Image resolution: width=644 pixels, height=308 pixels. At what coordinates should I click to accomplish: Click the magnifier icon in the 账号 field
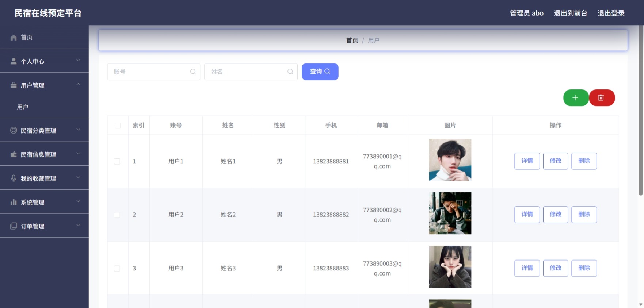coord(193,72)
